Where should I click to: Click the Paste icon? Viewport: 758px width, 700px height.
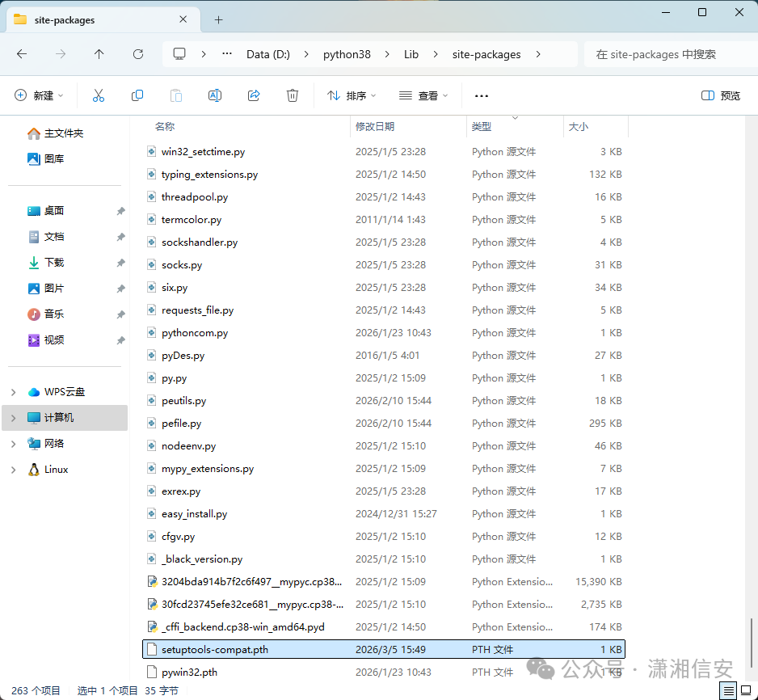pos(176,95)
